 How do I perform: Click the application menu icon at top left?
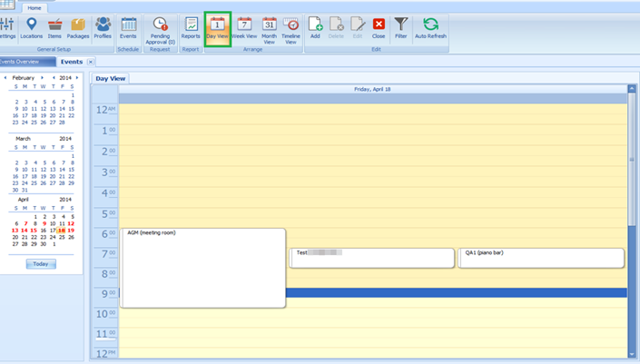pyautogui.click(x=7, y=4)
